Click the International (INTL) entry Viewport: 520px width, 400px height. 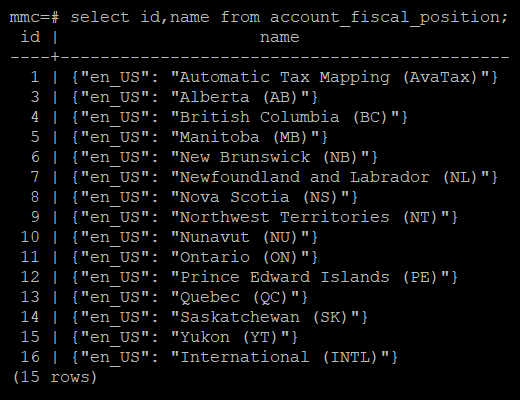pos(284,357)
